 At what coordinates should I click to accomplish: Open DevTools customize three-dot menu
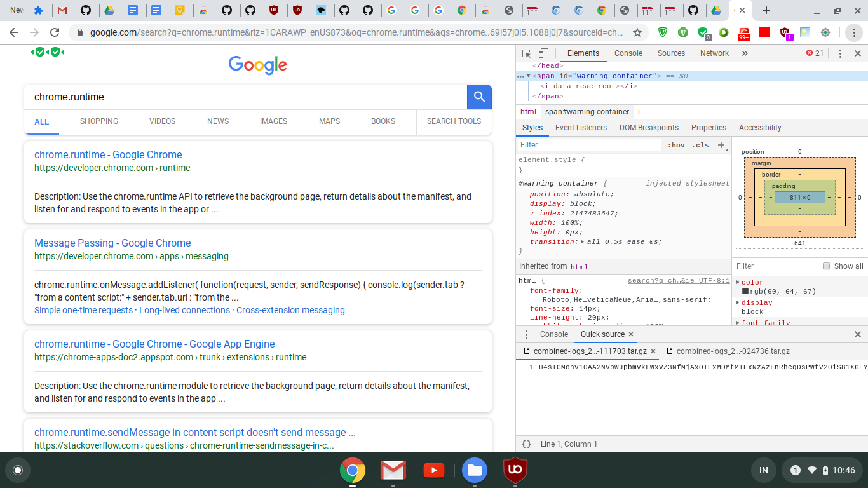click(840, 53)
